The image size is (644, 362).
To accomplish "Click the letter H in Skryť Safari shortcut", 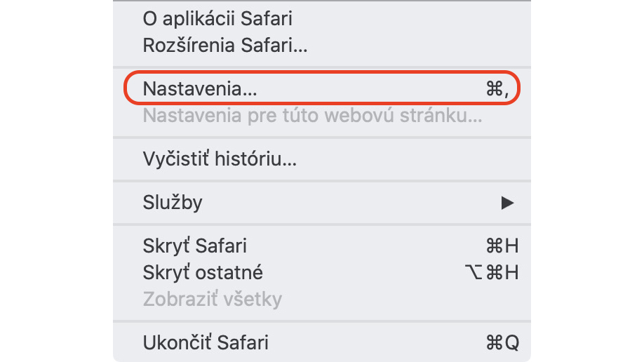I will click(511, 246).
